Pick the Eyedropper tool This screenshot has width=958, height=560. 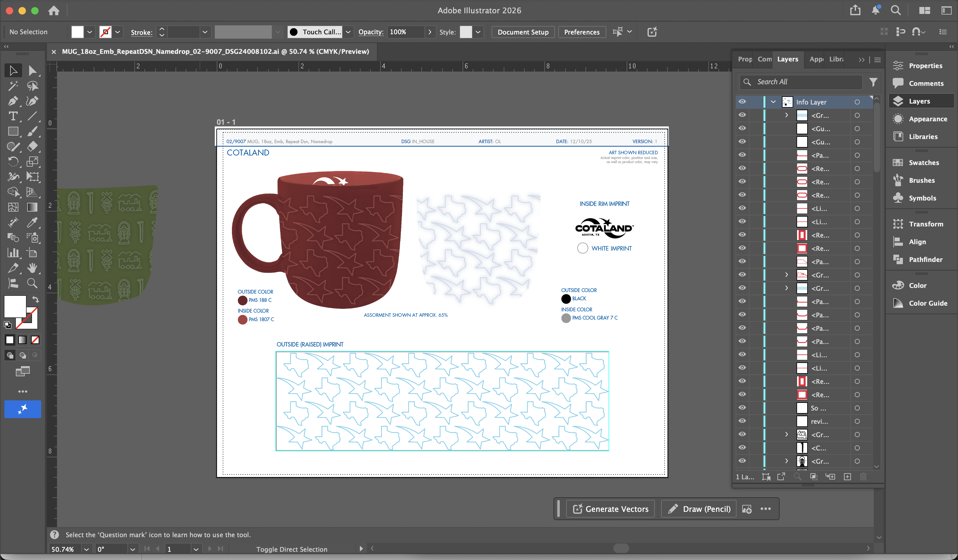(32, 222)
